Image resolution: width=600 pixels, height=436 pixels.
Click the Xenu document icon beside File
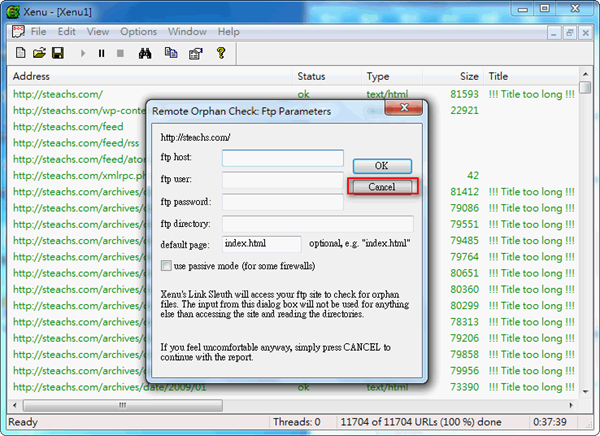pos(18,32)
